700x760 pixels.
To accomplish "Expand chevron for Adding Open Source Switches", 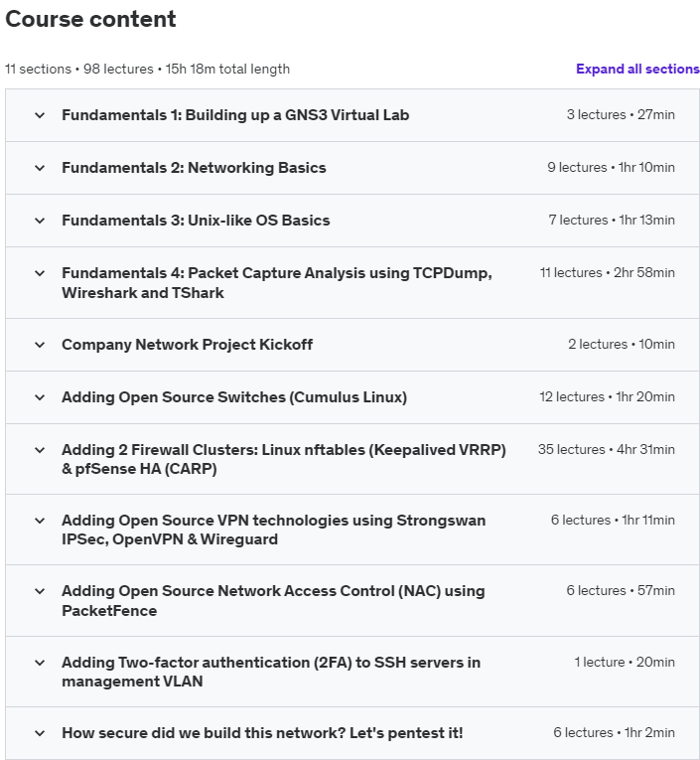I will pyautogui.click(x=40, y=397).
